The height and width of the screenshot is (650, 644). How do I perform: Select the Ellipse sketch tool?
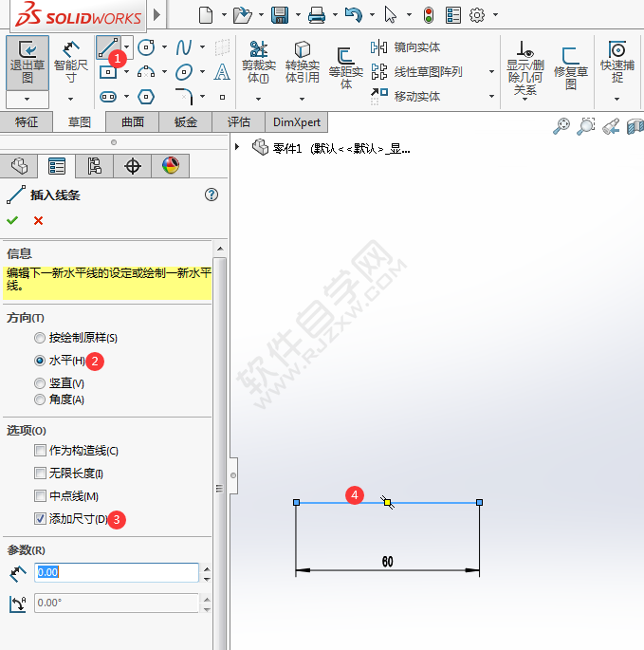[x=184, y=72]
